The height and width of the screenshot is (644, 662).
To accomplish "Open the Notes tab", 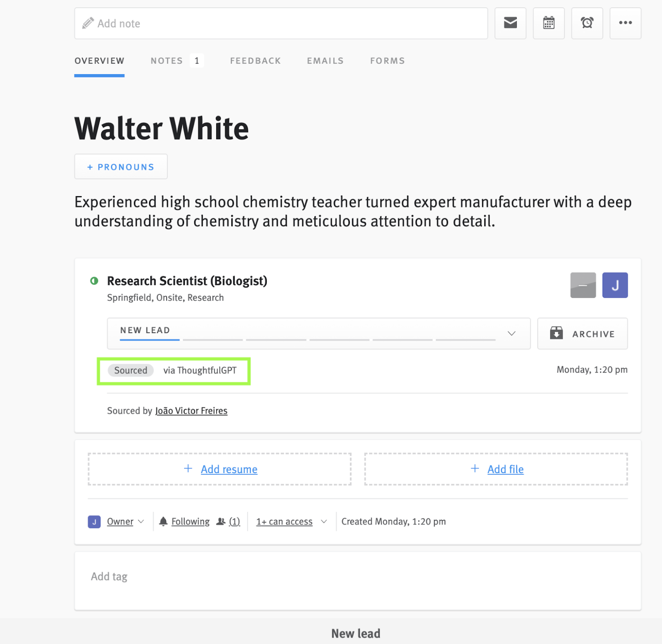I will pyautogui.click(x=167, y=61).
